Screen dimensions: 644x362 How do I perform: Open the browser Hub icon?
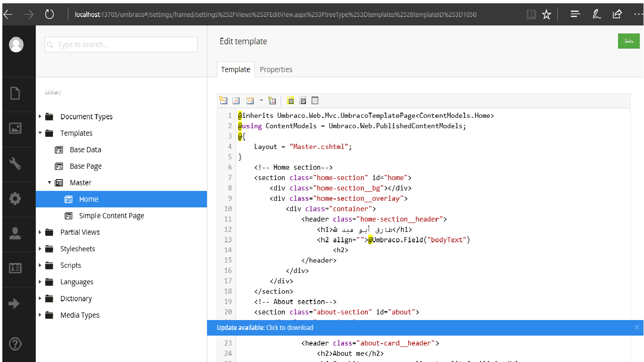[x=575, y=15]
